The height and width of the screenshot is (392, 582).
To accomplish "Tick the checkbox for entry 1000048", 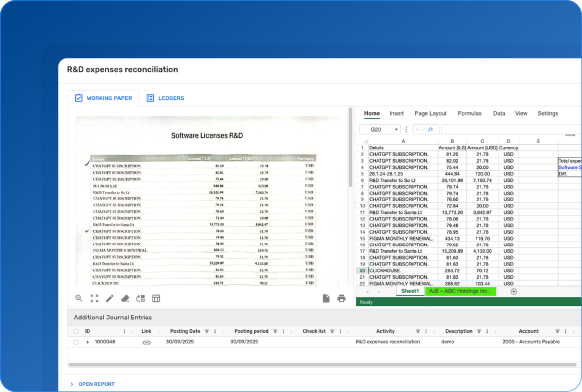I will (x=76, y=342).
